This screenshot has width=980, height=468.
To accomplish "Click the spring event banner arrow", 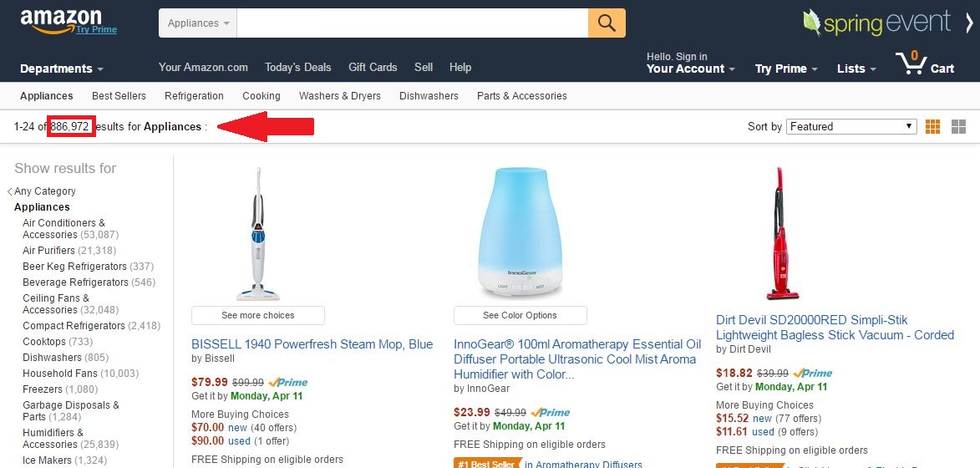I will [968, 23].
